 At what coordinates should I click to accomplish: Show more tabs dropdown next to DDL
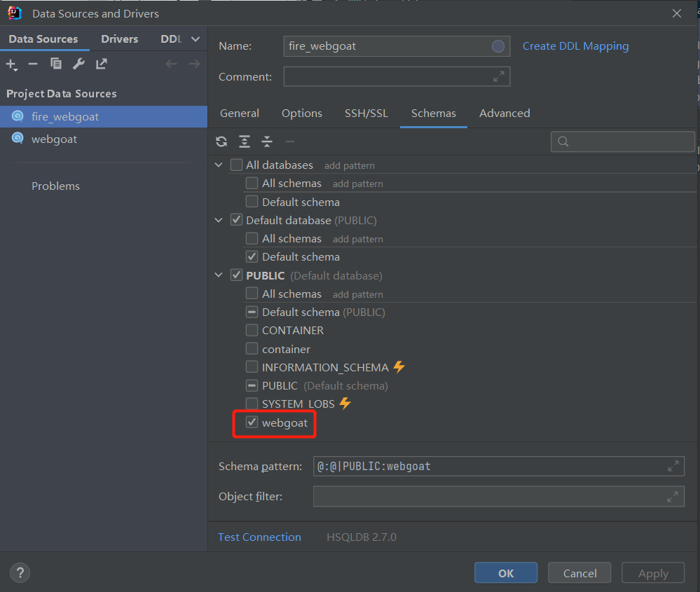195,39
